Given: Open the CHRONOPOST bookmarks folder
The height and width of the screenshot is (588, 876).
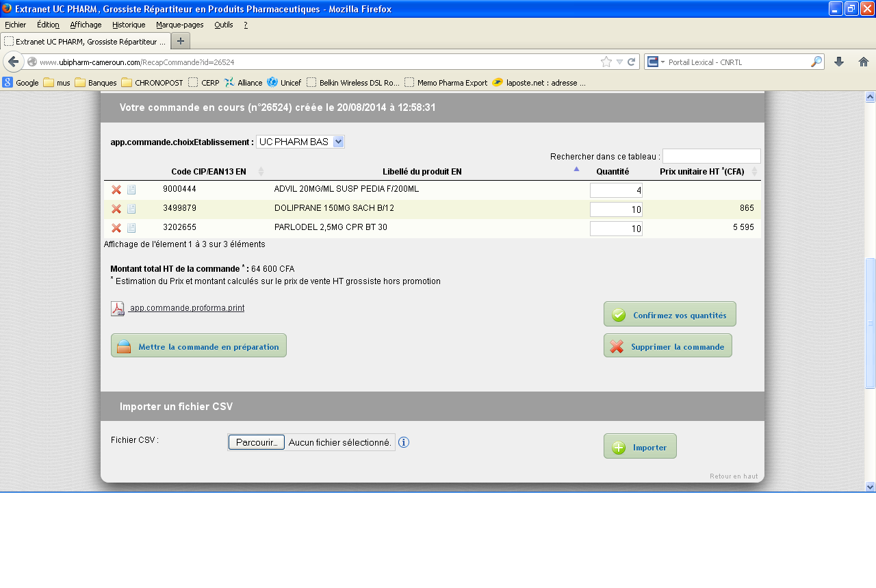Looking at the screenshot, I should point(153,83).
